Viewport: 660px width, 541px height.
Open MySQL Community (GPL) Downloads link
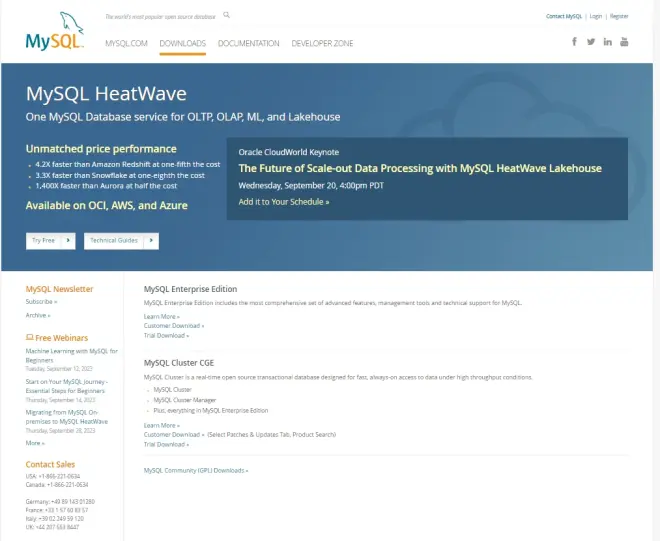click(x=196, y=471)
